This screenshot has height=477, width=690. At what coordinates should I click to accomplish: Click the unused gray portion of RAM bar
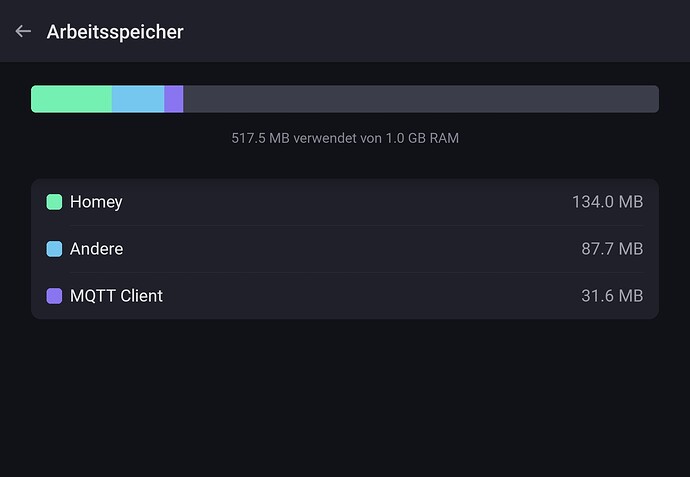pos(420,99)
